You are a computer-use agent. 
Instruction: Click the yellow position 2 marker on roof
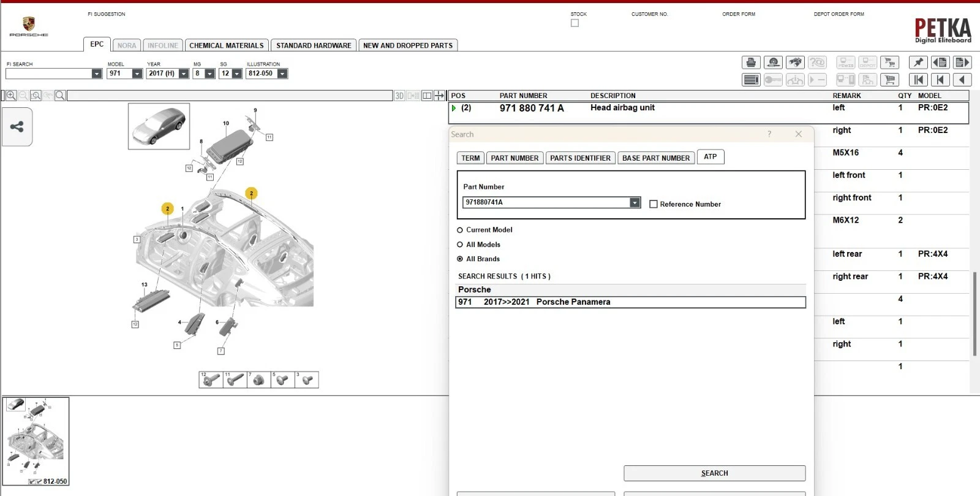251,193
